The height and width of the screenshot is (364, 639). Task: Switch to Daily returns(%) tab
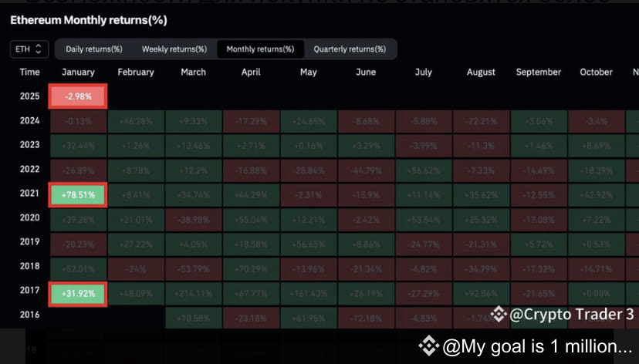pos(94,49)
